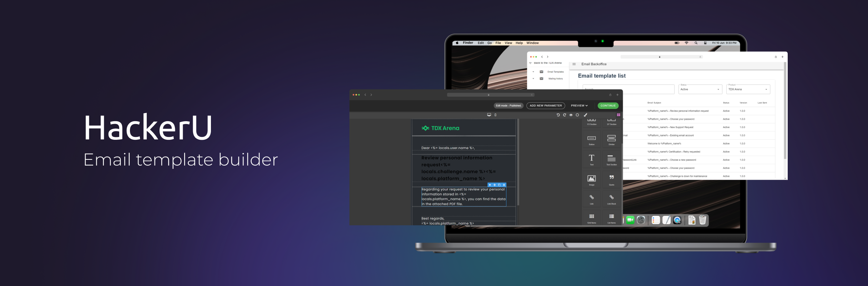Open the Product dropdown showing TDX Arena
Screen dimensions: 868x286
pos(748,89)
